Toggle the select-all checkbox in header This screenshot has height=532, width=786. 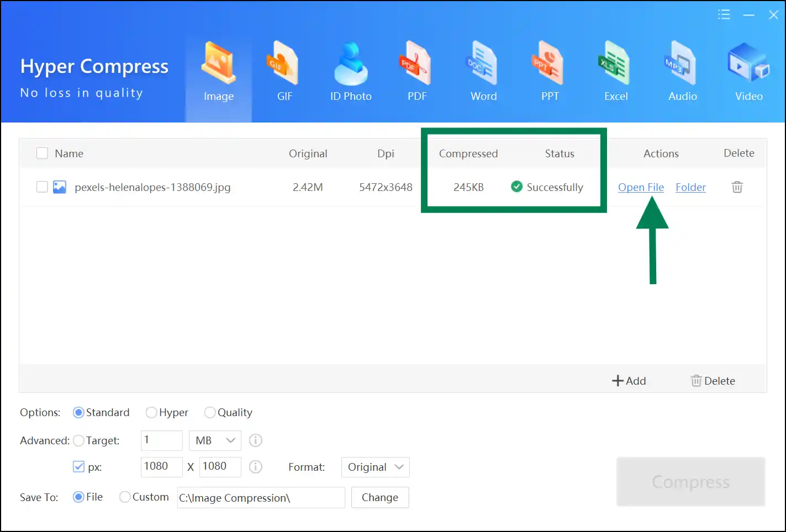[42, 153]
